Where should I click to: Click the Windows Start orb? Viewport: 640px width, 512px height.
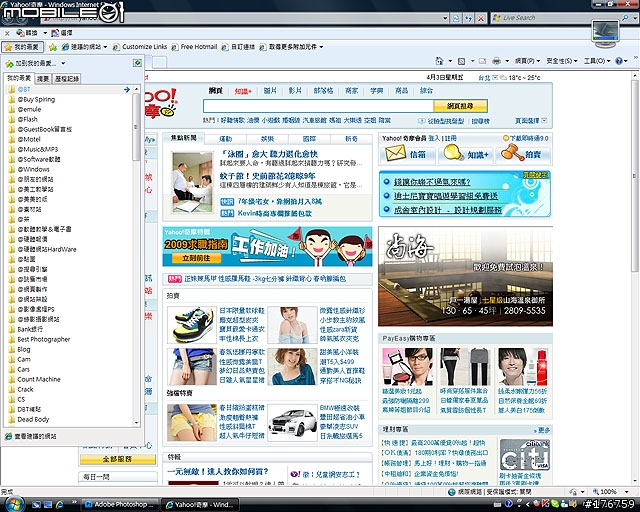(x=14, y=504)
